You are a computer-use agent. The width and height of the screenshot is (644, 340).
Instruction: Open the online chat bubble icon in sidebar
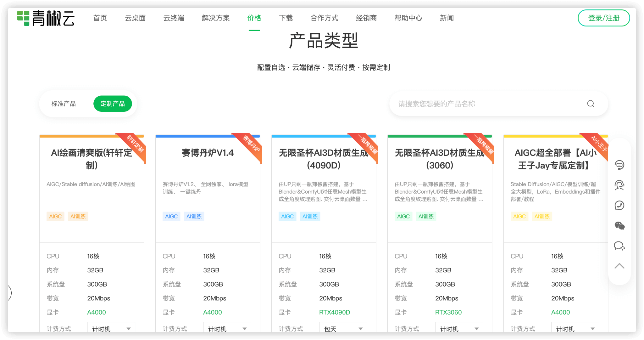coord(619,165)
